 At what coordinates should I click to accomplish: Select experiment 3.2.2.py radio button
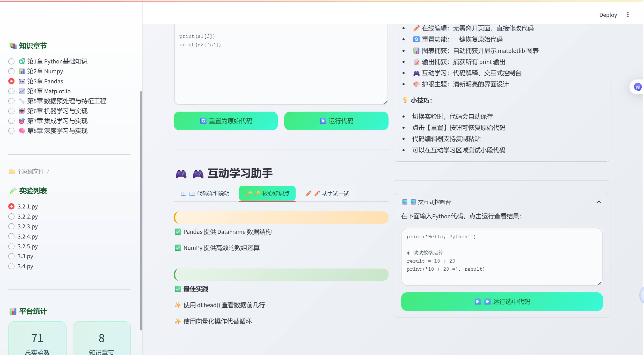pos(11,216)
